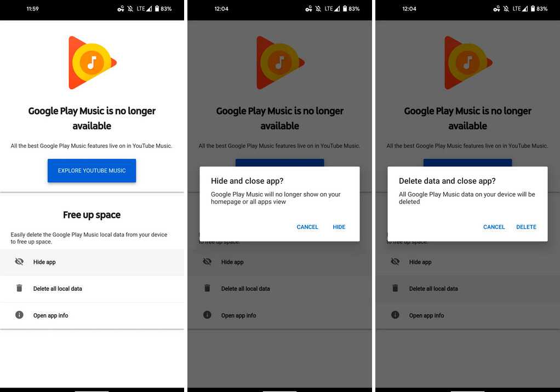Image resolution: width=560 pixels, height=392 pixels.
Task: Click dimmed info icon on third screen
Action: tap(395, 315)
